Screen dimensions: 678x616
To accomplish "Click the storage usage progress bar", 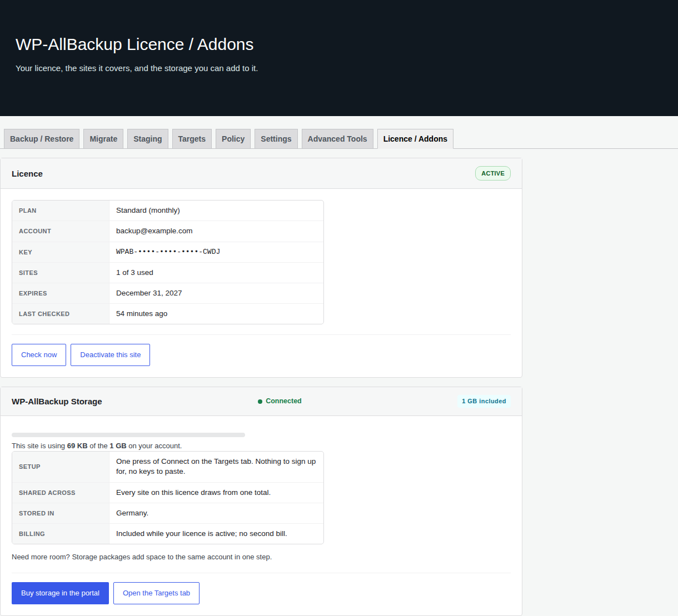I will [128, 435].
